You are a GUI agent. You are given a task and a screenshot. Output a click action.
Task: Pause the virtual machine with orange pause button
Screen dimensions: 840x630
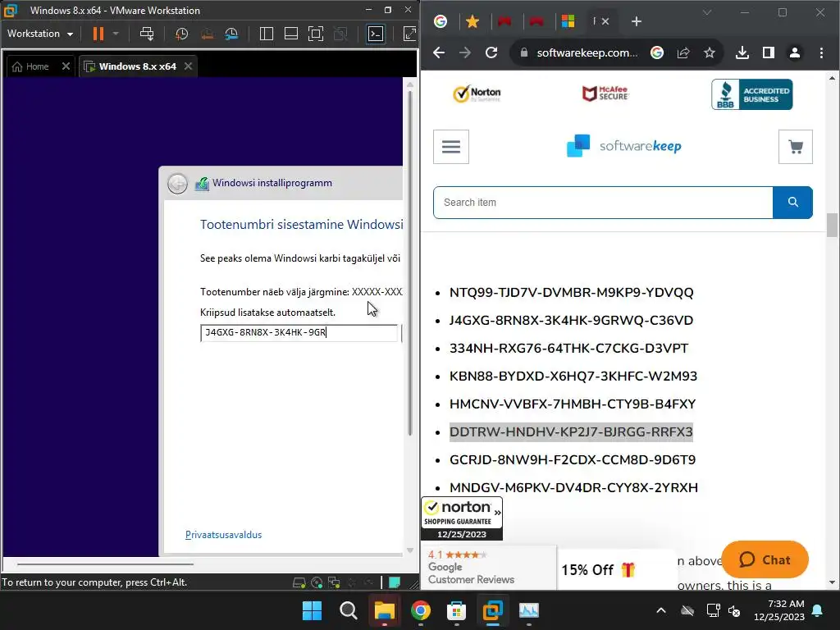(98, 34)
